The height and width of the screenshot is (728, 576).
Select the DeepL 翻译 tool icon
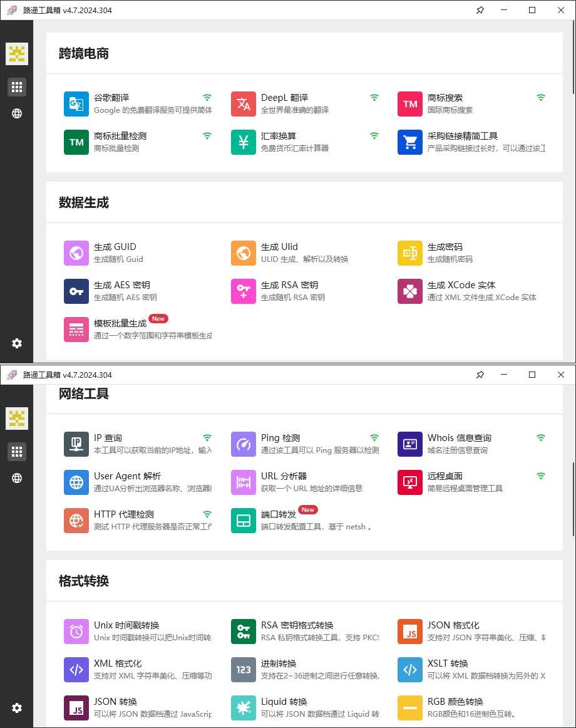243,104
